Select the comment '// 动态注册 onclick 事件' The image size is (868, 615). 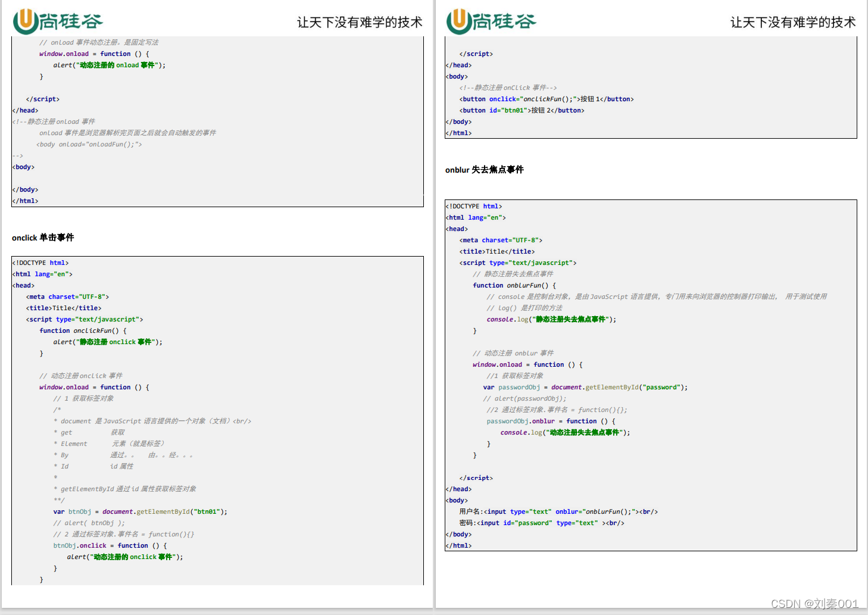coord(81,376)
